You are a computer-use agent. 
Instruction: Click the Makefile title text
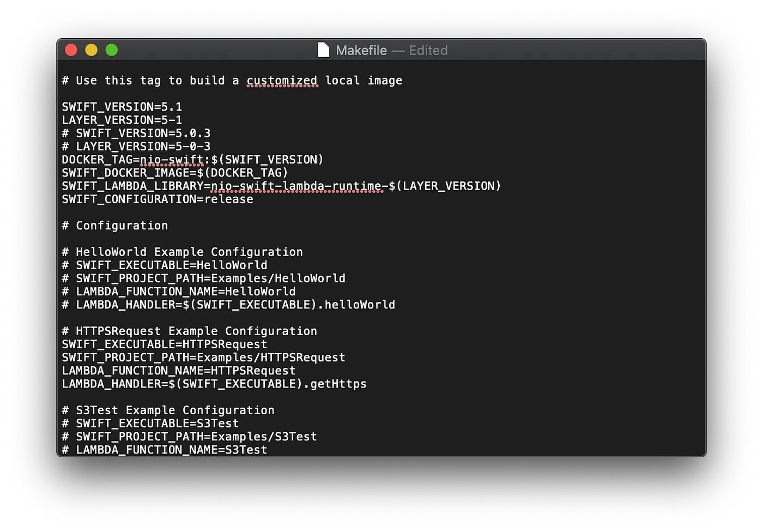point(361,50)
